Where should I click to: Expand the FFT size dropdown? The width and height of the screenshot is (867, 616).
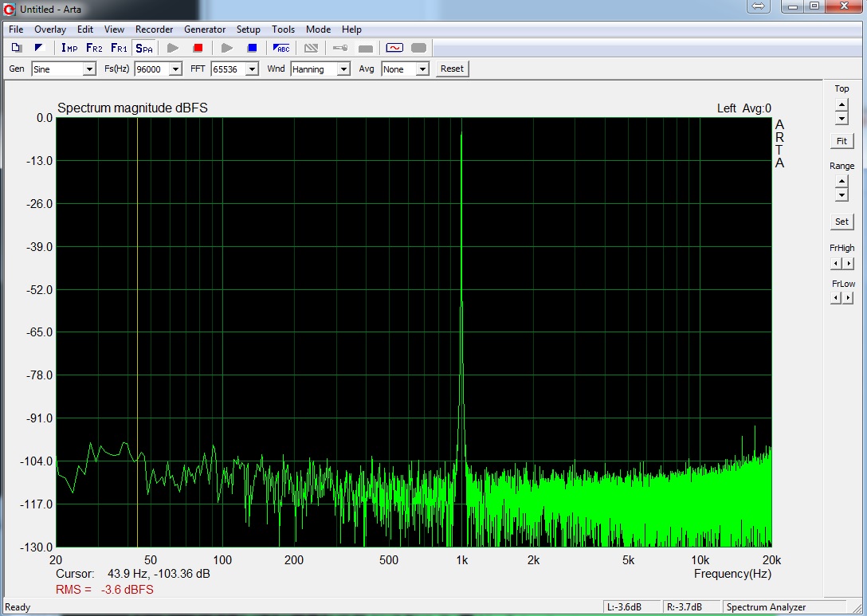252,69
